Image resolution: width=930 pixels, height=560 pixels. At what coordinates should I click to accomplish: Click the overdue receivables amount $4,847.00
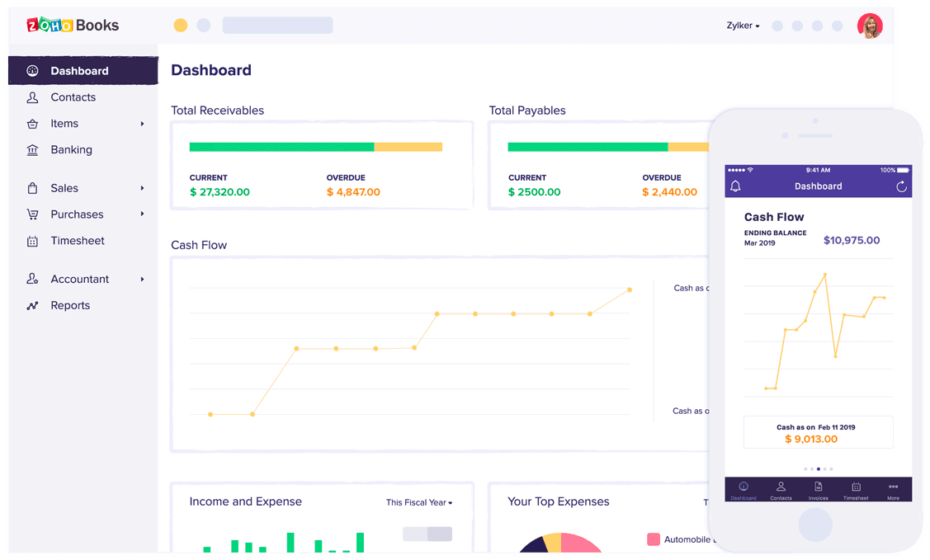click(x=353, y=192)
